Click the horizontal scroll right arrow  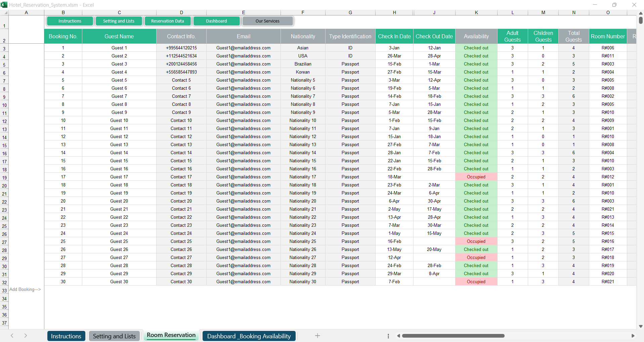click(633, 336)
